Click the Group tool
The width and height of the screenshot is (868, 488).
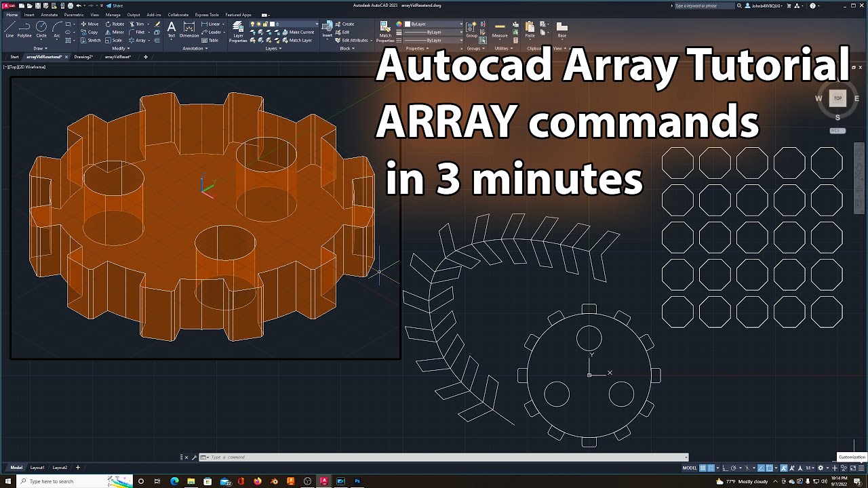(x=471, y=29)
